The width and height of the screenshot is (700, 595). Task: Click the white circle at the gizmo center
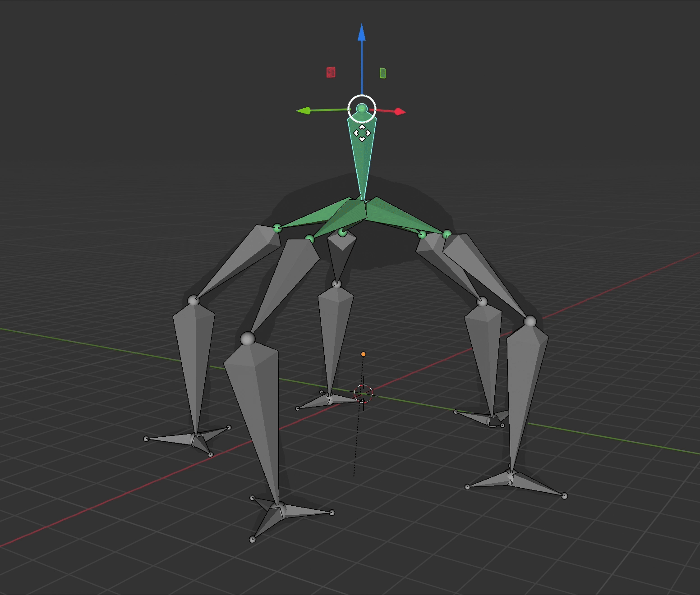coord(362,109)
